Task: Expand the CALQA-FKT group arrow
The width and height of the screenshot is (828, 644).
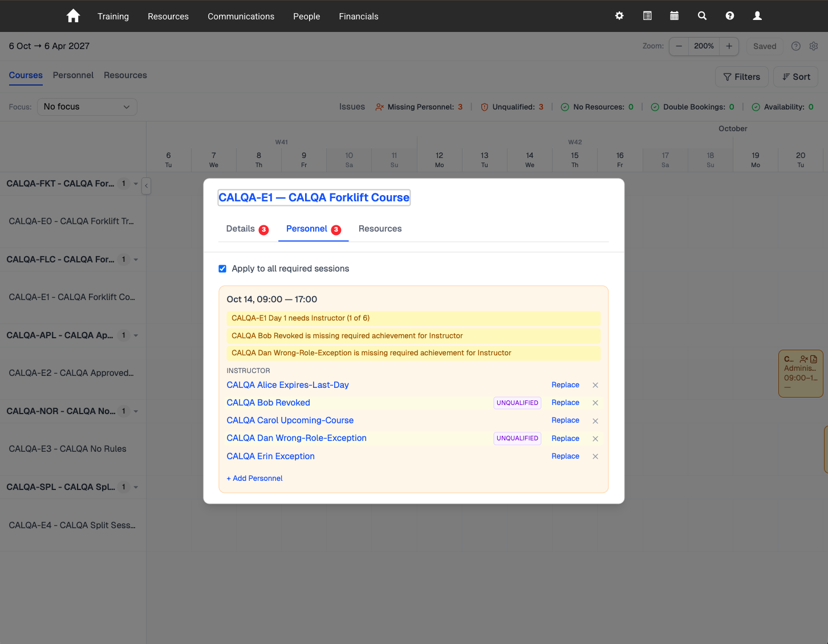Action: pos(136,184)
